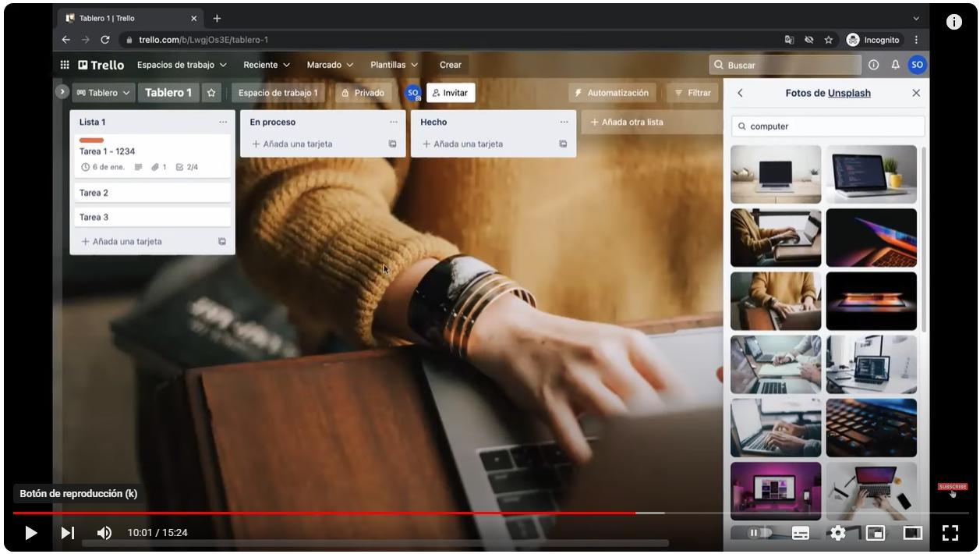
Task: Toggle the 2/4 checklist badge on Tarea 1
Action: point(187,167)
